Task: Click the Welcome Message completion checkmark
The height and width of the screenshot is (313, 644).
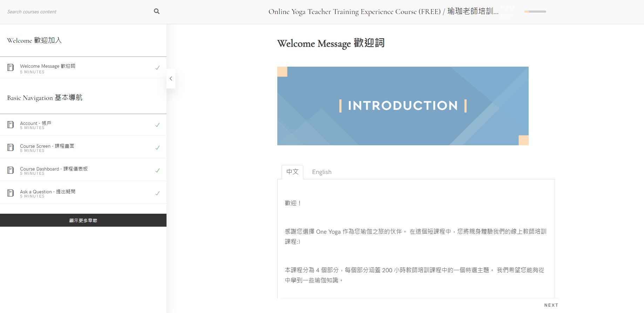Action: pyautogui.click(x=158, y=67)
